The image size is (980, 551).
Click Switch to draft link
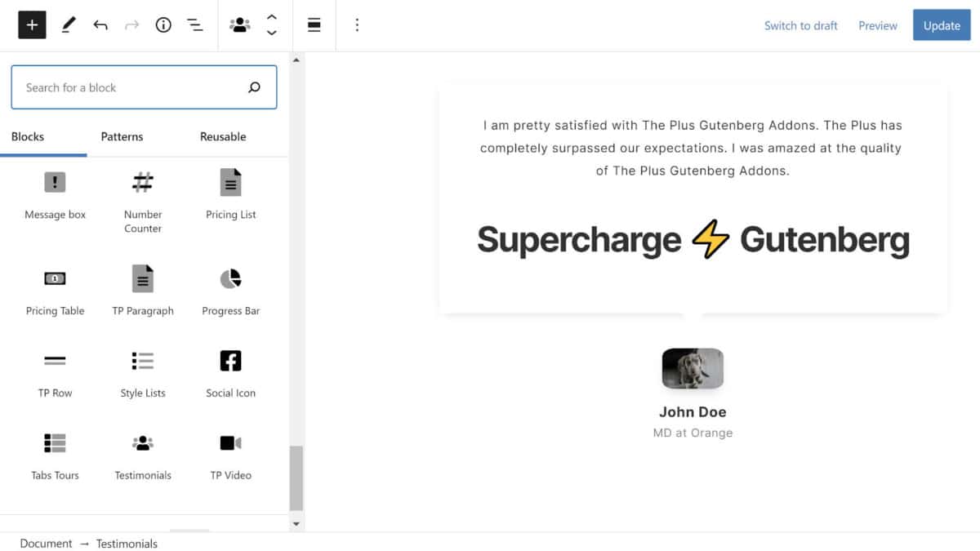point(800,25)
